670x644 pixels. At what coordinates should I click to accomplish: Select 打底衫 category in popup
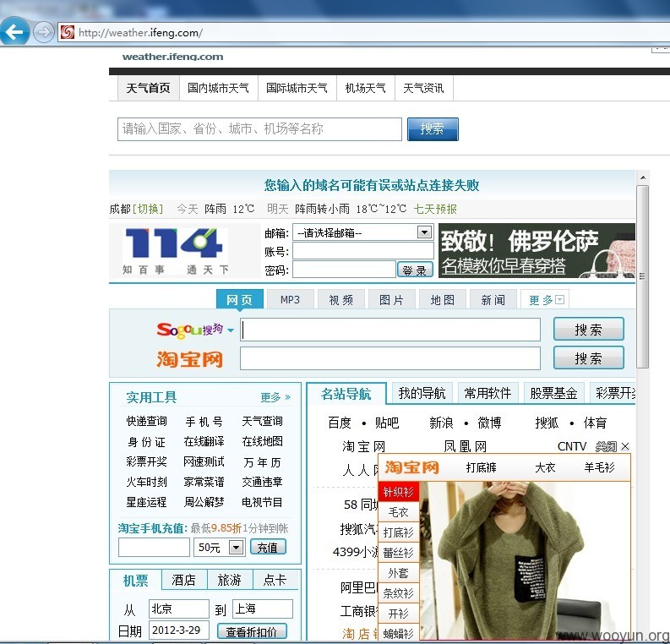(399, 532)
